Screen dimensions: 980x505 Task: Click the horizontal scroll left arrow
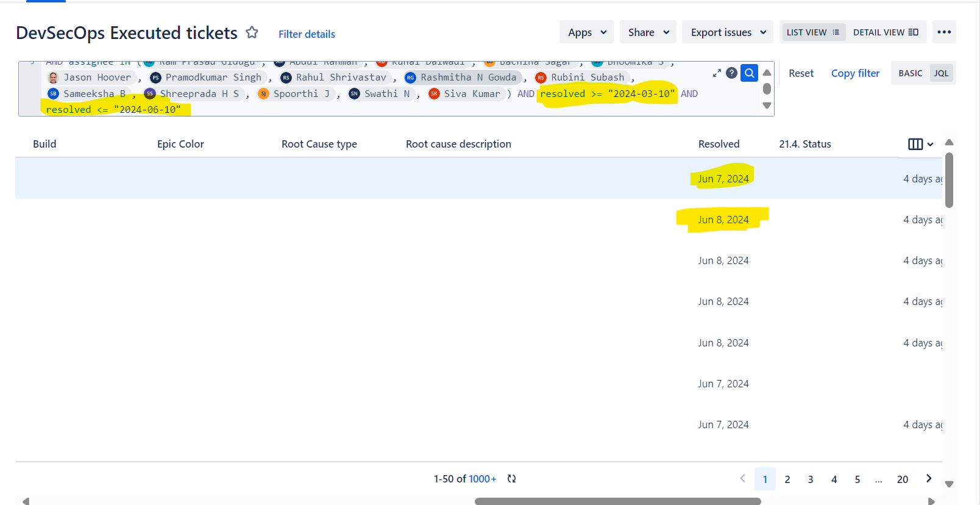[x=26, y=501]
